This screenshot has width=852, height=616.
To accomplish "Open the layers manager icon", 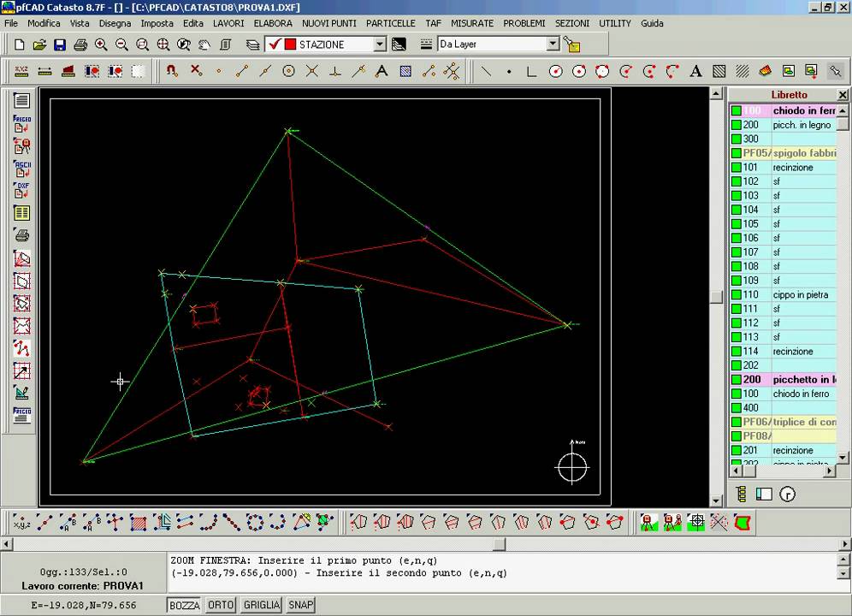I will click(x=252, y=44).
